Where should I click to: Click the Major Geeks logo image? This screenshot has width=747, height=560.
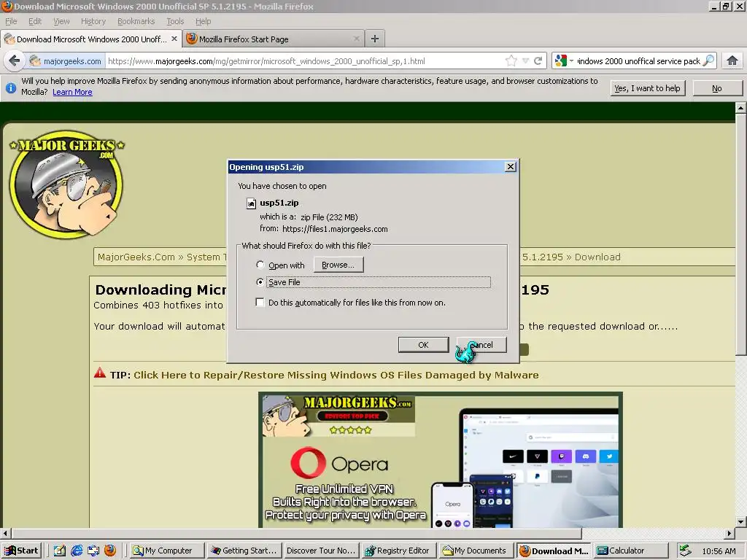point(66,184)
